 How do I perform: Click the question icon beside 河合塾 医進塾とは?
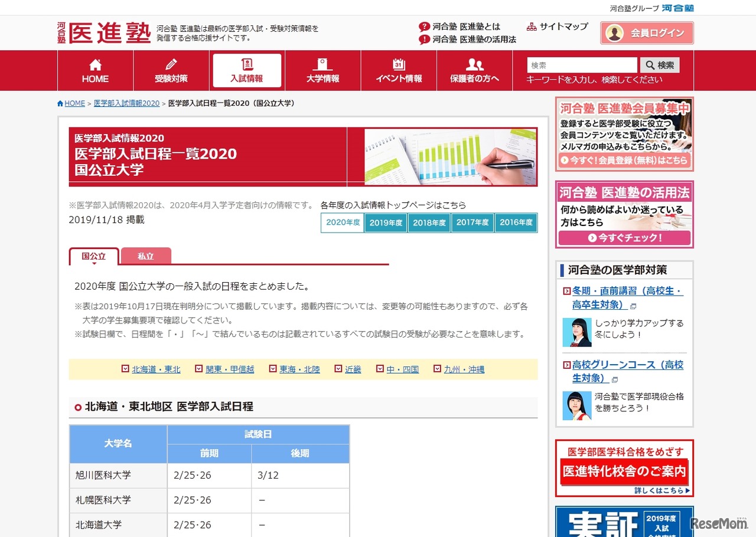424,26
